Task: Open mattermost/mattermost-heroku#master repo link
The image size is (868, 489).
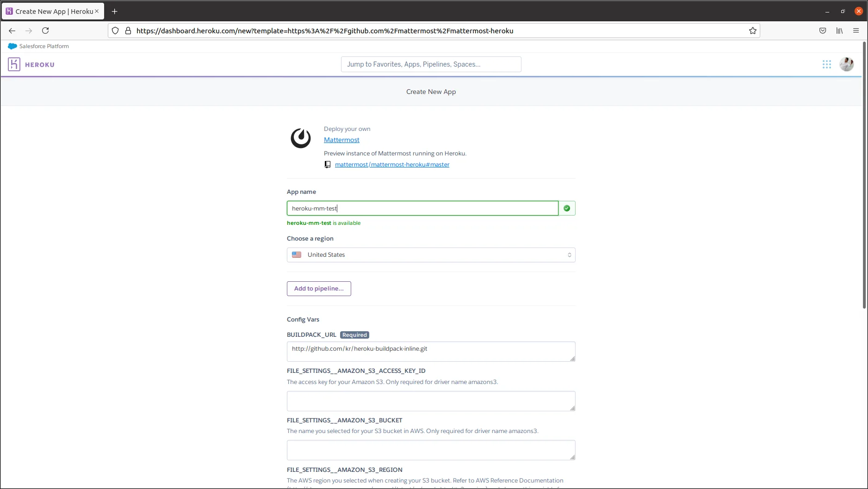Action: coord(392,165)
